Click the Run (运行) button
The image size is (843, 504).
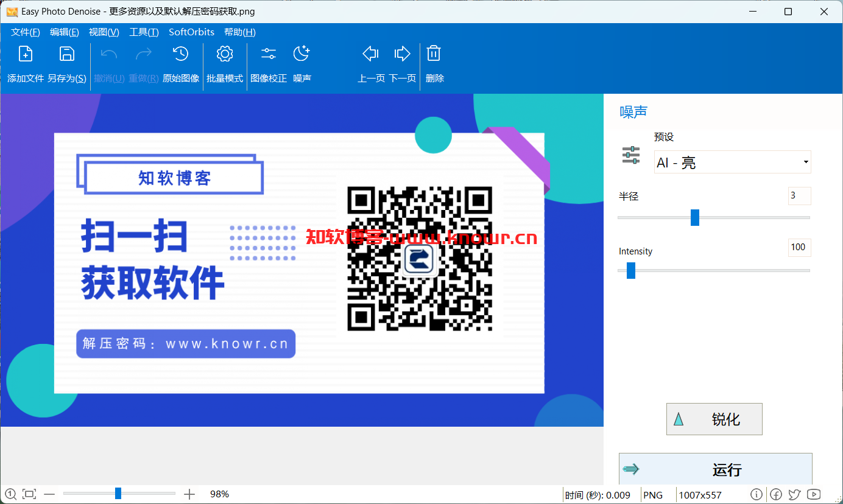715,469
